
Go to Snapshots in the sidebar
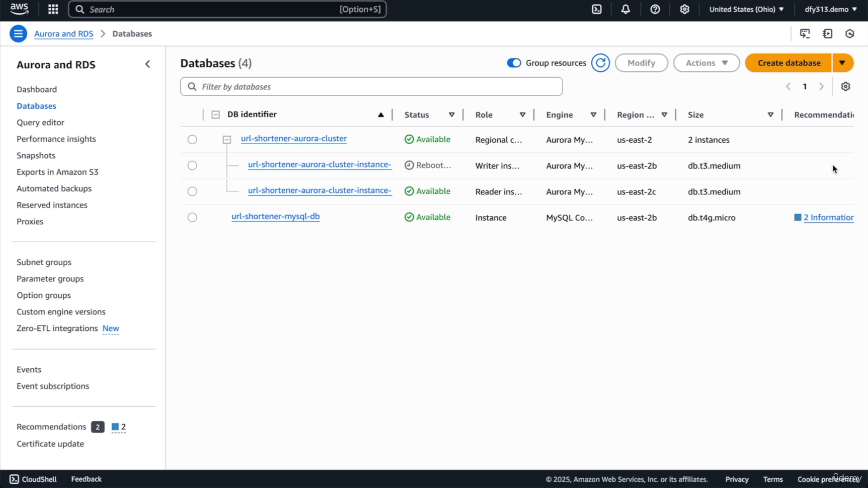(36, 155)
